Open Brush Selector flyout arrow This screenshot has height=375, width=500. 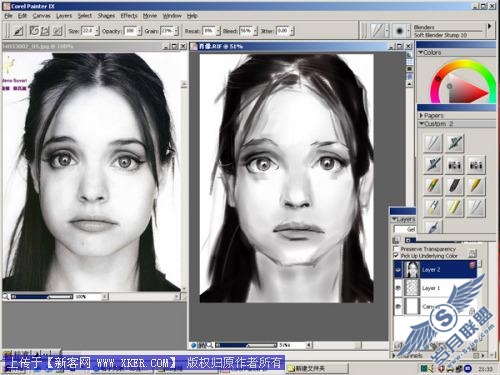(489, 26)
